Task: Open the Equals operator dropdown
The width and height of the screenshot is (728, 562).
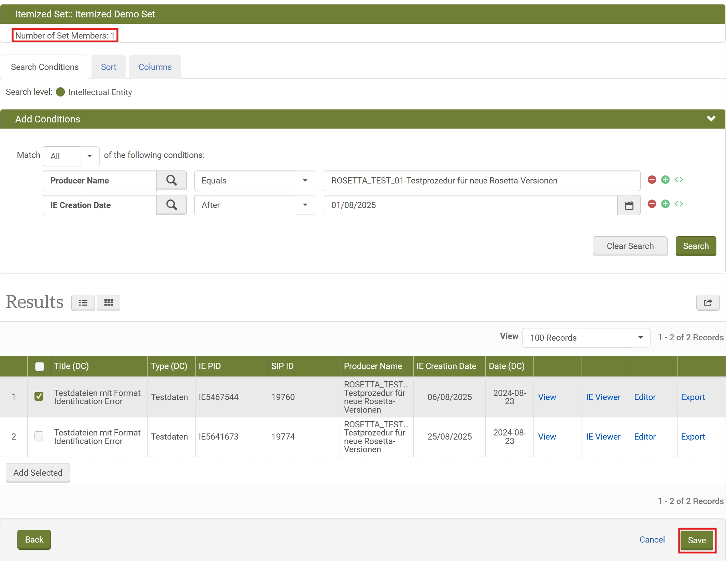Action: tap(254, 180)
